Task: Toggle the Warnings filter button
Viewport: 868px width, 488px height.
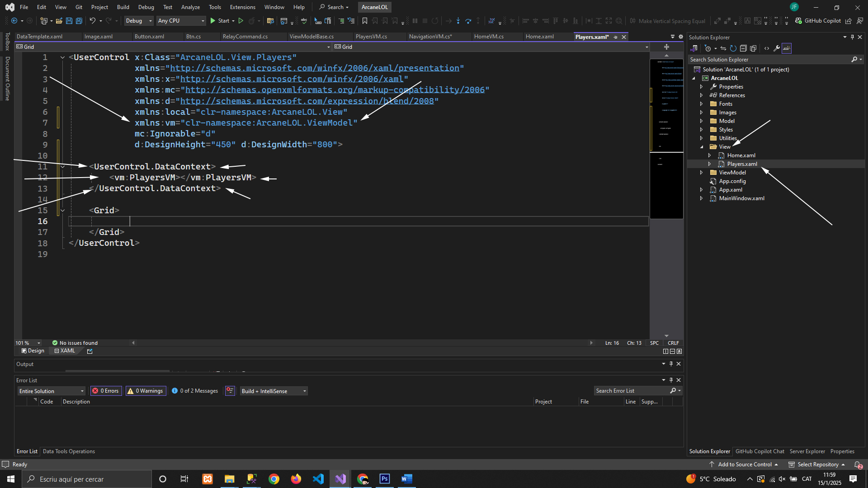Action: click(146, 391)
